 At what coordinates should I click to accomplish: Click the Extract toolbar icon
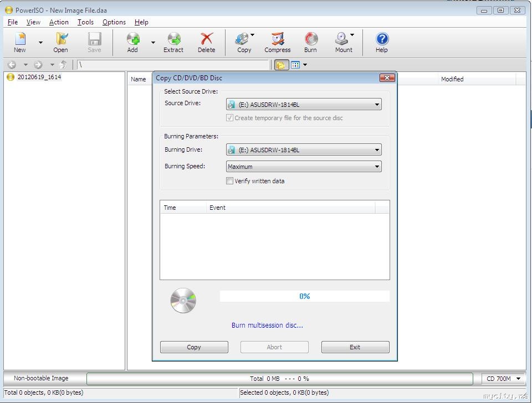click(x=173, y=43)
